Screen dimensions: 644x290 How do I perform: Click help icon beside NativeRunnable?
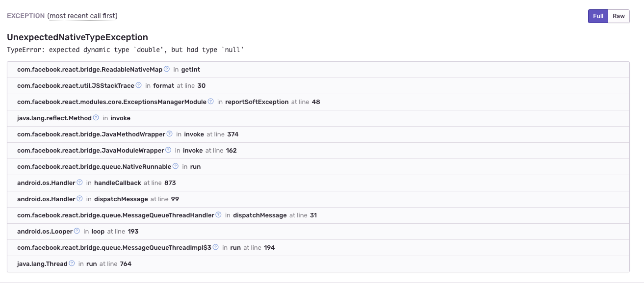click(x=176, y=166)
